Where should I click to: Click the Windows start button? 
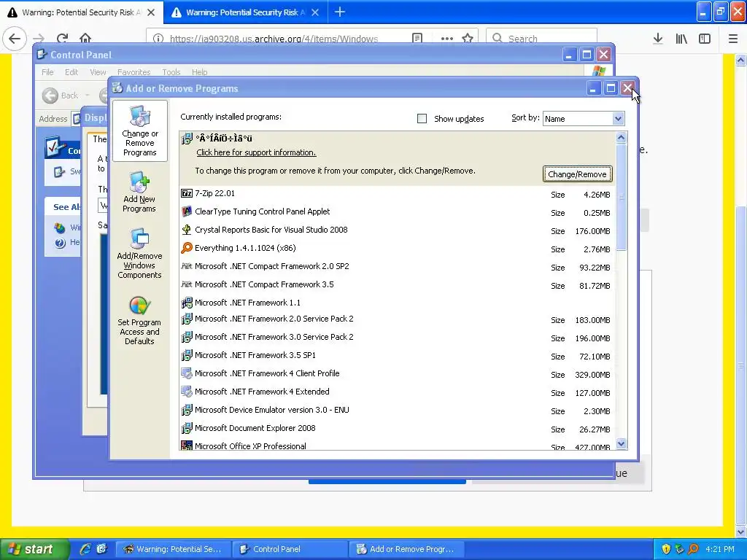coord(35,549)
